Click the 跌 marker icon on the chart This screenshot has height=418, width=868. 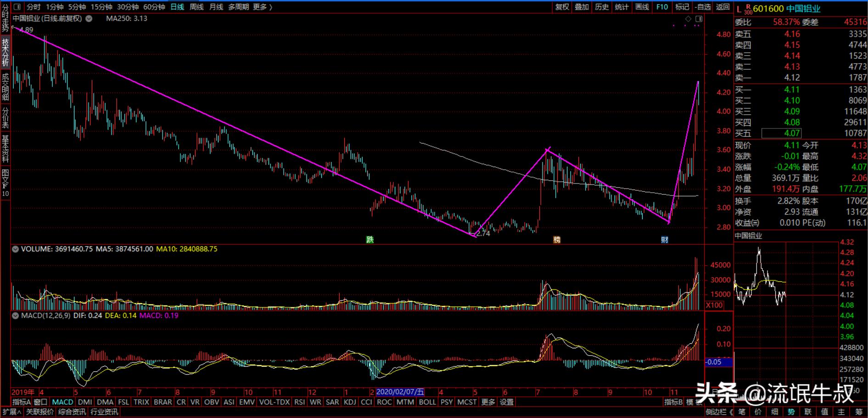[x=370, y=240]
